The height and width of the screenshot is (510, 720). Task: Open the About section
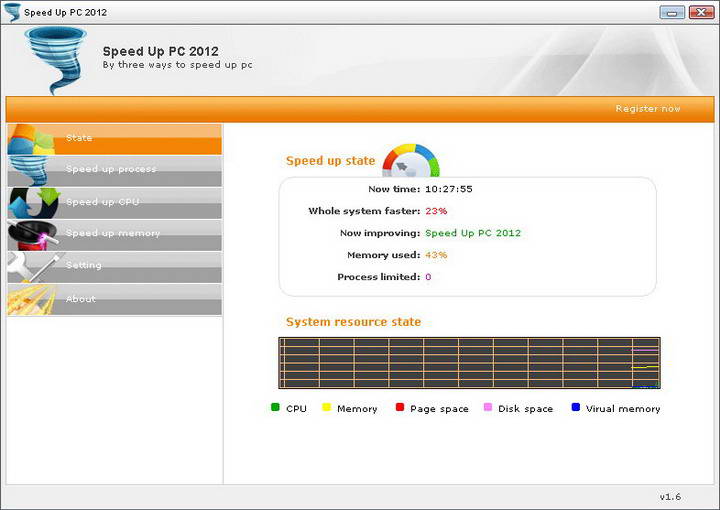(114, 299)
